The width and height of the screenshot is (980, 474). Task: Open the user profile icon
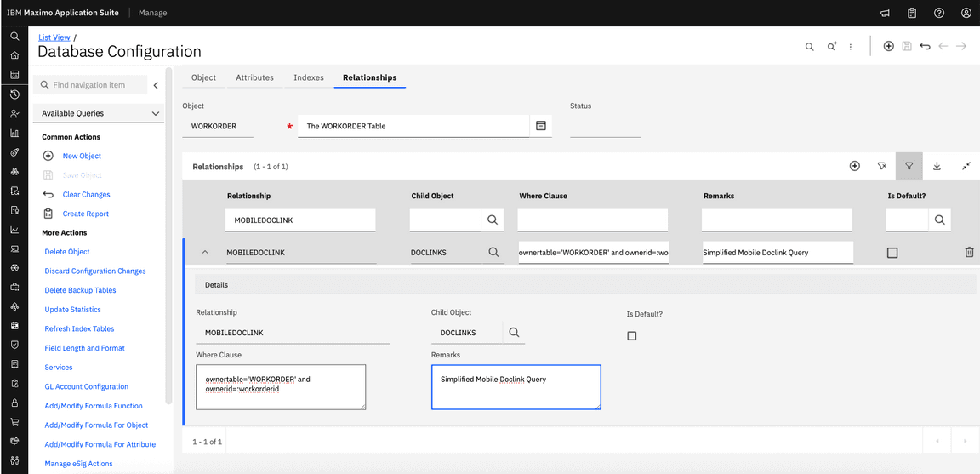point(966,13)
